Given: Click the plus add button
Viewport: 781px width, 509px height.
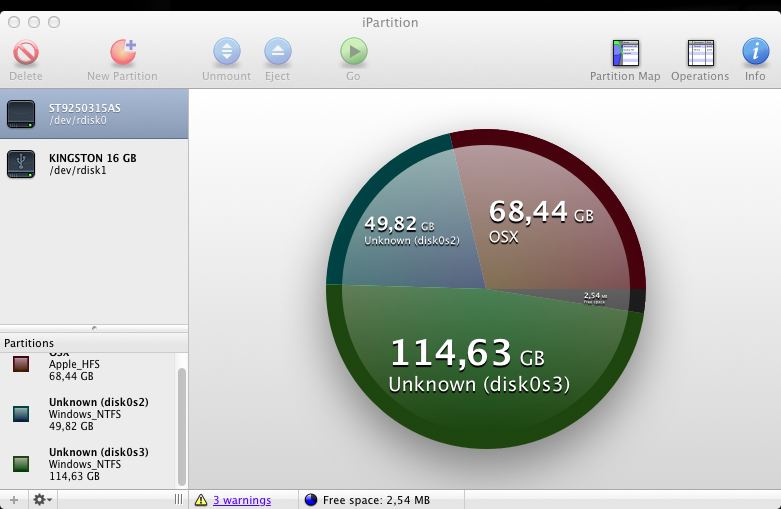Looking at the screenshot, I should [x=13, y=499].
